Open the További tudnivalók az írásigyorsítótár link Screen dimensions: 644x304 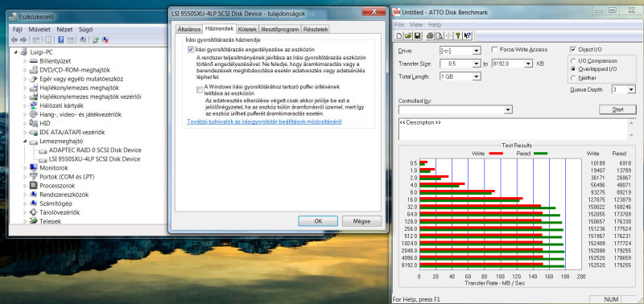click(264, 122)
